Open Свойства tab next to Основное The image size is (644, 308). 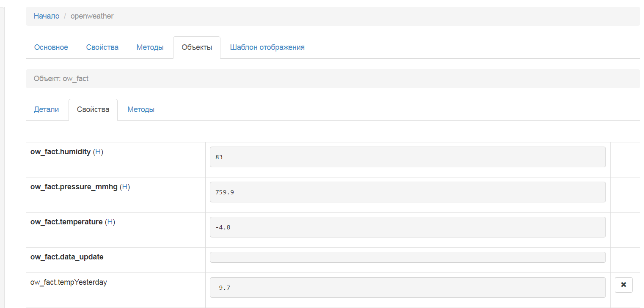tap(102, 47)
